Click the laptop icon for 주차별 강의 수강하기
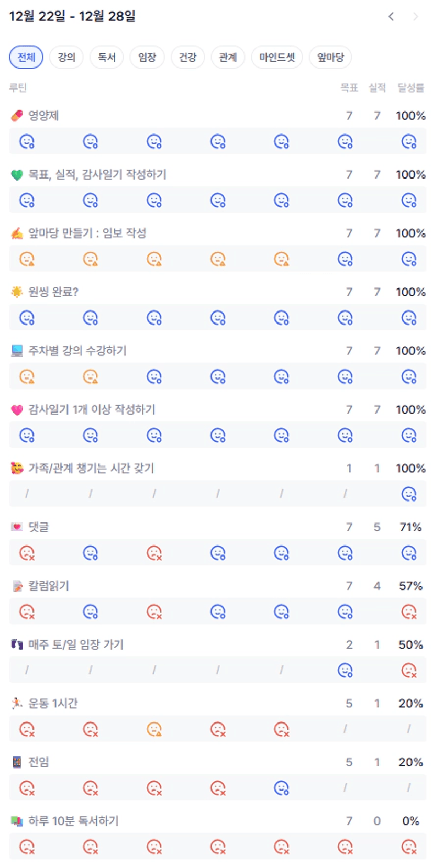This screenshot has width=433, height=868. 17,351
